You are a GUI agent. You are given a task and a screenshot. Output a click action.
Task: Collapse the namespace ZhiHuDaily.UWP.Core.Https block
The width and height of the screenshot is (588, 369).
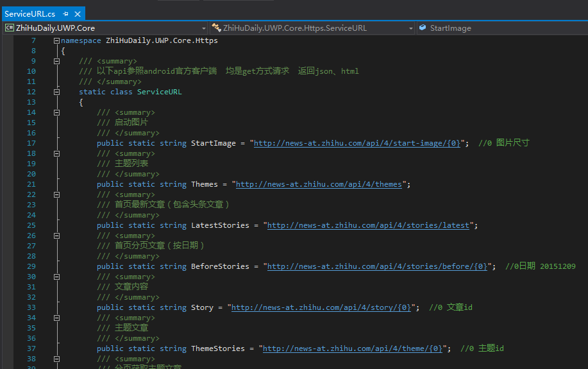point(57,41)
